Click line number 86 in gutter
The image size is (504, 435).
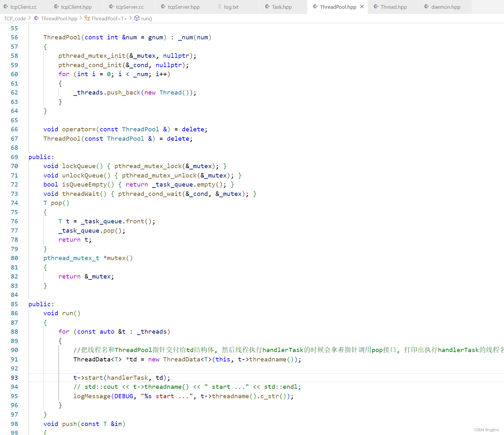pyautogui.click(x=14, y=313)
